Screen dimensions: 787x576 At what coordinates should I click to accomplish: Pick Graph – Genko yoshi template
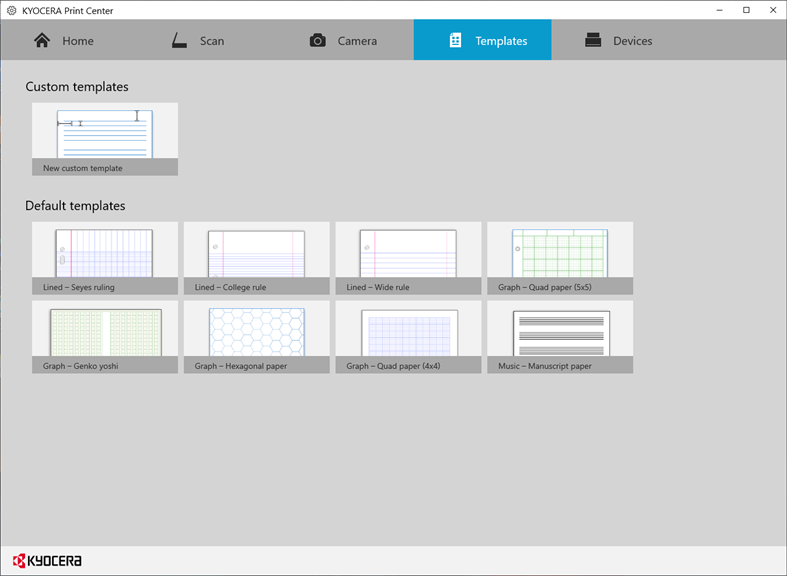(105, 337)
